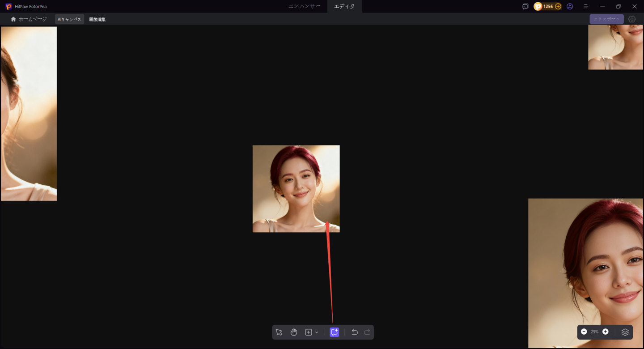Switch to the エディタ tab
Viewport: 644px width, 349px height.
344,6
